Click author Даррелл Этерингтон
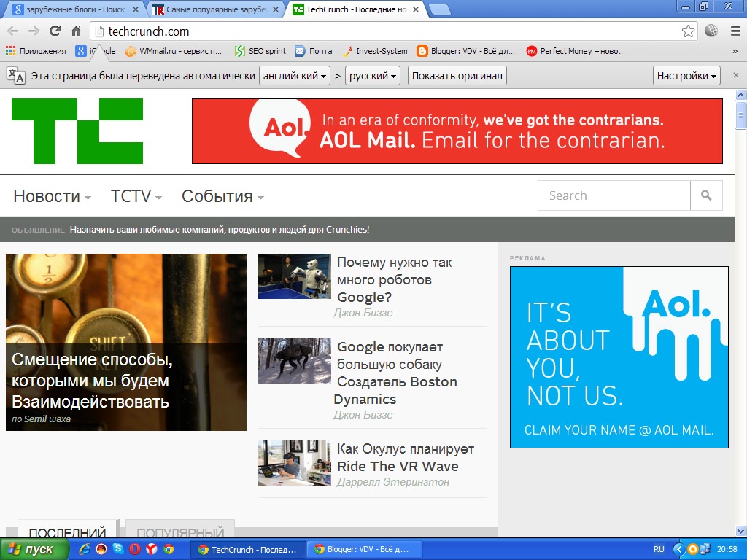 pos(393,482)
